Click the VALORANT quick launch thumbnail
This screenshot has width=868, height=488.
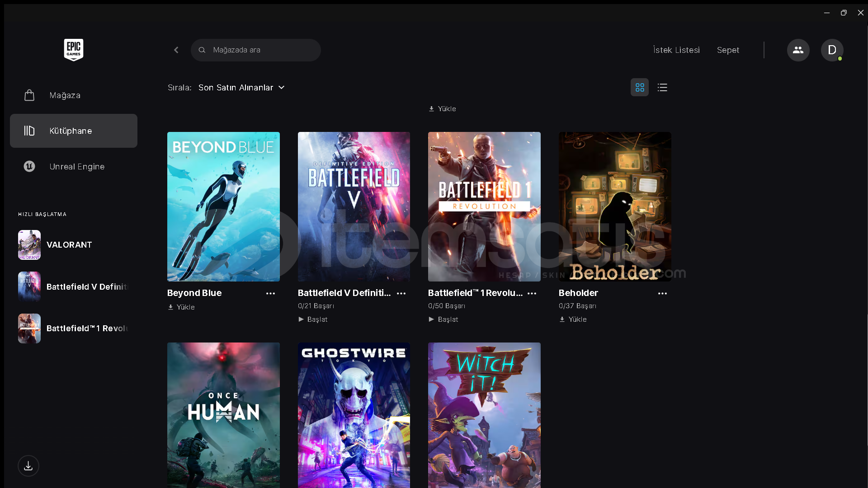coord(29,245)
